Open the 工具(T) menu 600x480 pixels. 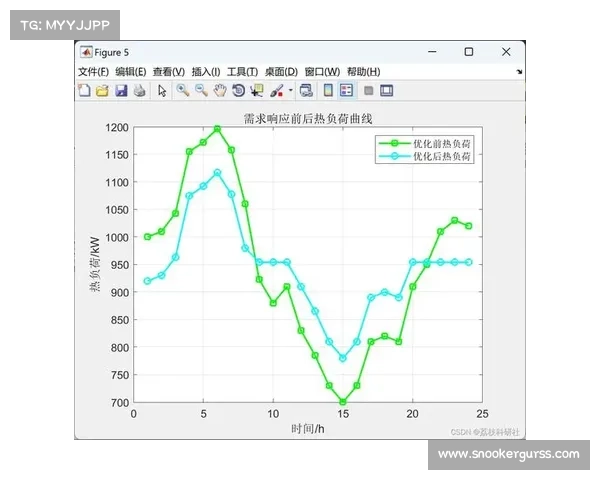tap(242, 72)
